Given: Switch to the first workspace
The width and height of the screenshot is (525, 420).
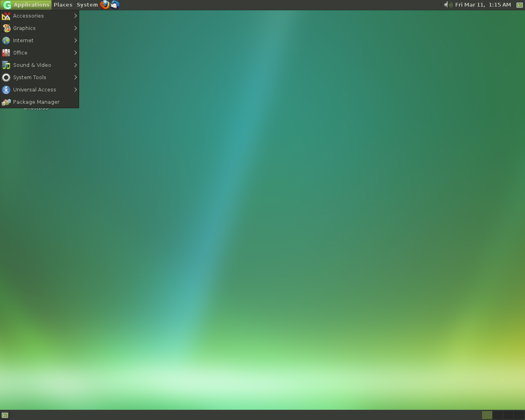Looking at the screenshot, I should coord(487,415).
